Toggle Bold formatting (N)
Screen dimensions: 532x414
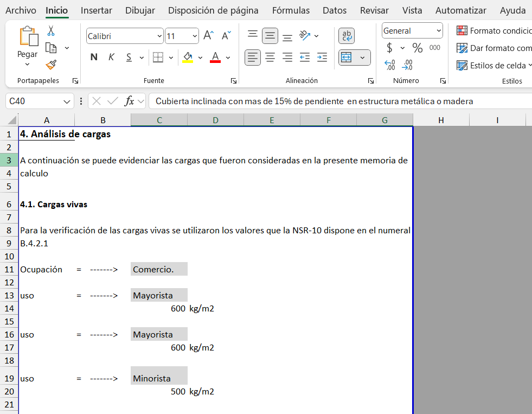click(94, 57)
